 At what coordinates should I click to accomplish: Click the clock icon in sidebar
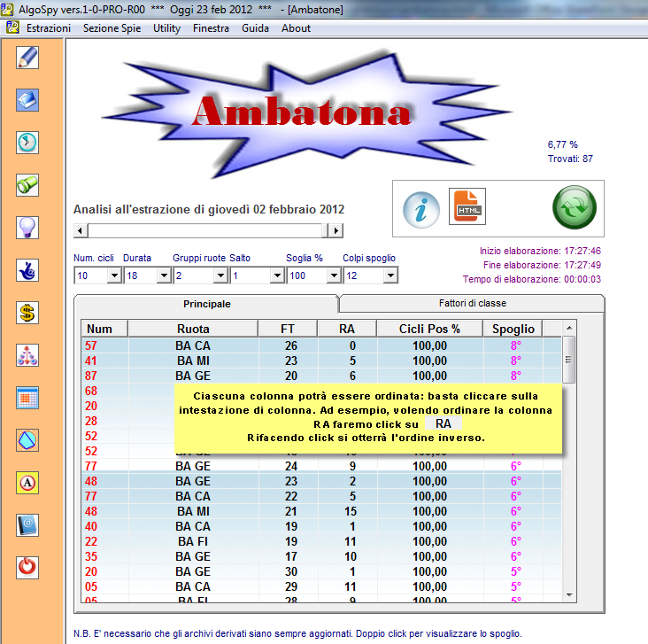click(x=27, y=143)
